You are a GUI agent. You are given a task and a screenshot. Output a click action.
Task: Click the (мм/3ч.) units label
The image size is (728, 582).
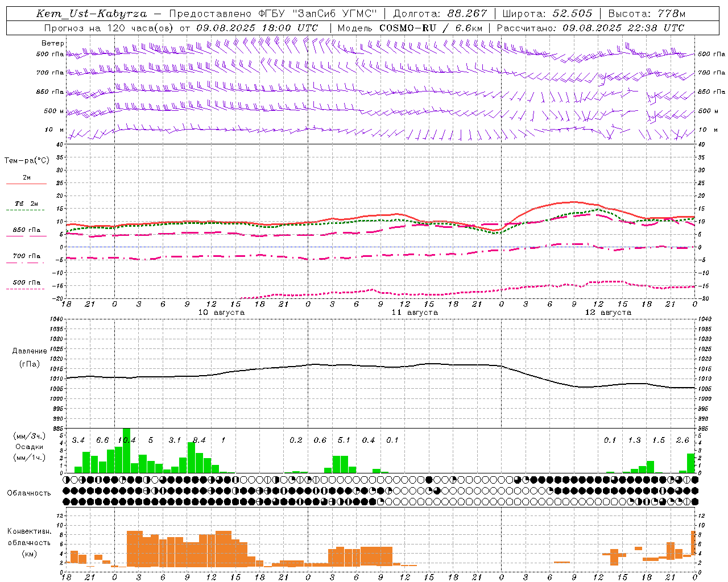click(30, 436)
